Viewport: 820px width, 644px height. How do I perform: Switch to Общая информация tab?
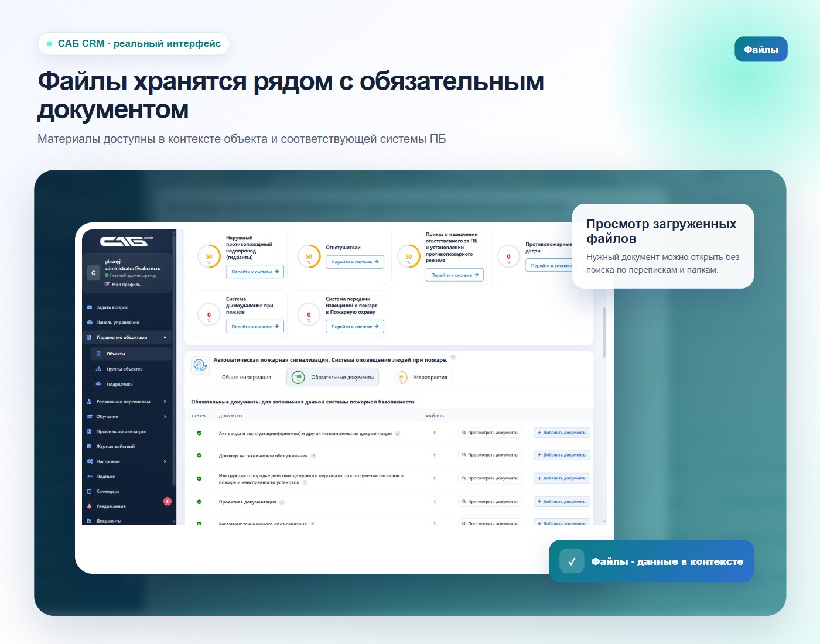point(247,378)
